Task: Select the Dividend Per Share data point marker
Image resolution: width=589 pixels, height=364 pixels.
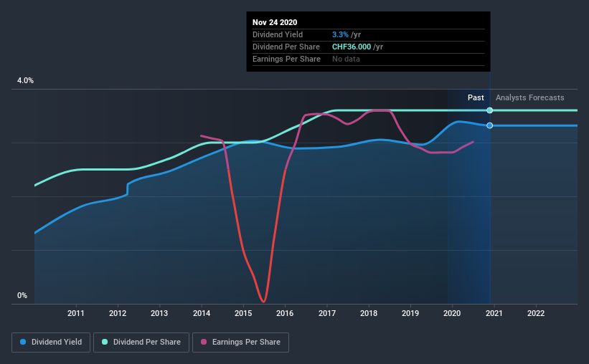Action: pos(490,110)
